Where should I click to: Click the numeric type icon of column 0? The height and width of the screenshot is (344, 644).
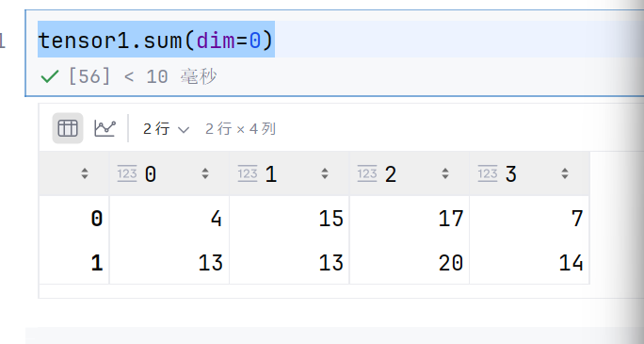[x=127, y=173]
